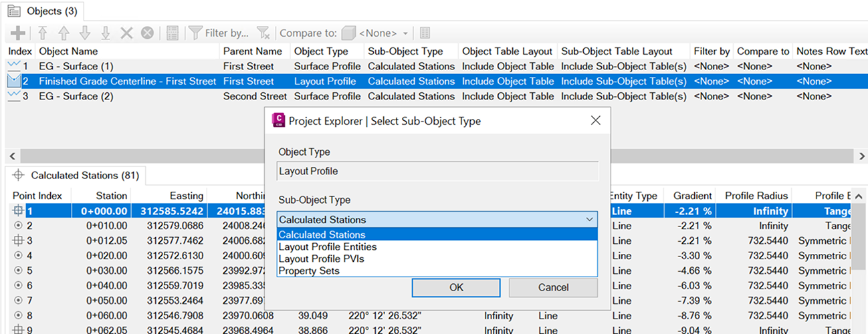This screenshot has height=334, width=868.
Task: Open the Filter by... menu
Action: pos(219,33)
